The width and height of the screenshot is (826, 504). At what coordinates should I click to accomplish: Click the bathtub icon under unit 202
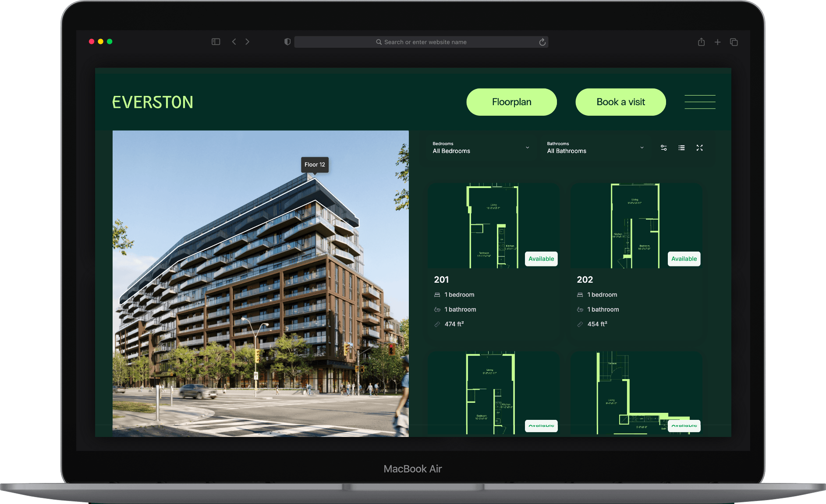click(580, 309)
